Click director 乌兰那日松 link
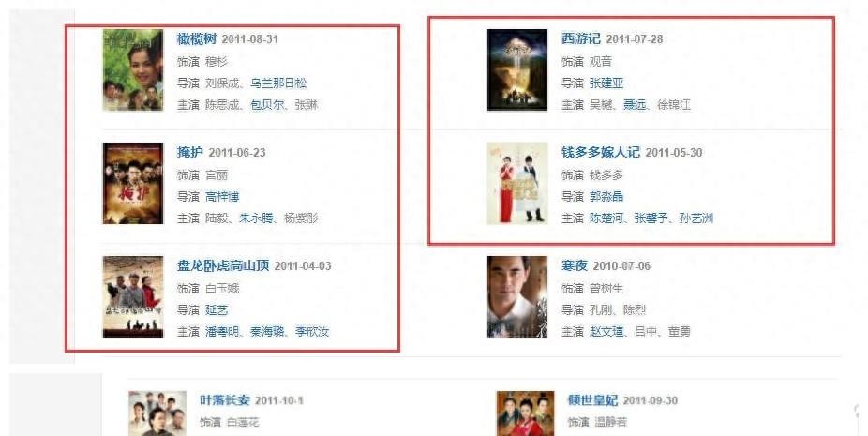The height and width of the screenshot is (436, 868). (278, 83)
